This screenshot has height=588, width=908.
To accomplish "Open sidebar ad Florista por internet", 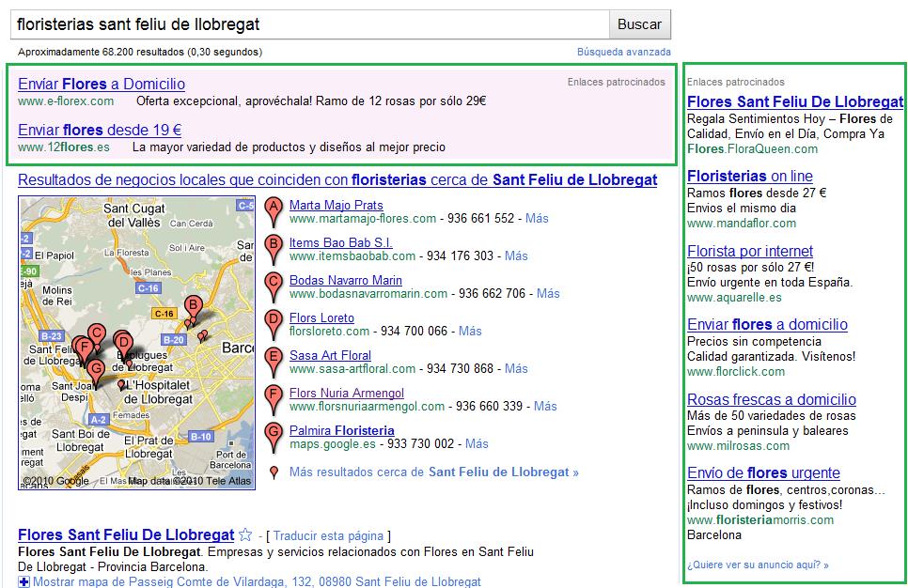I will (x=750, y=251).
